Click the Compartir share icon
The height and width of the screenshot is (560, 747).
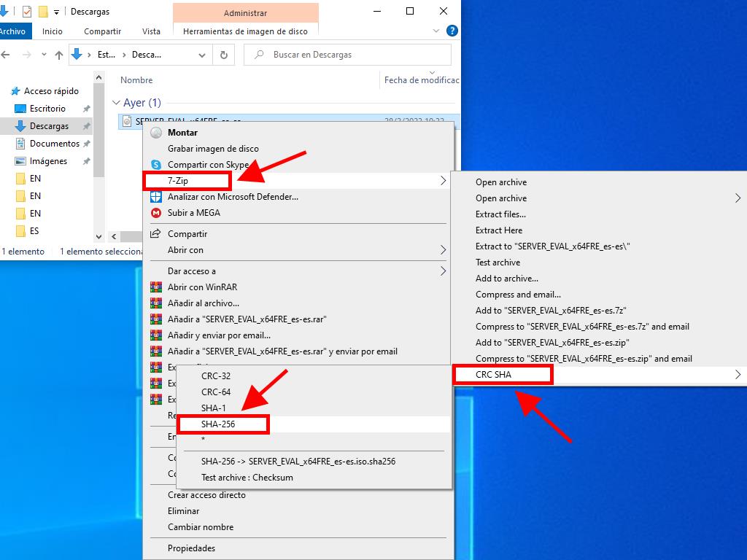coord(155,234)
